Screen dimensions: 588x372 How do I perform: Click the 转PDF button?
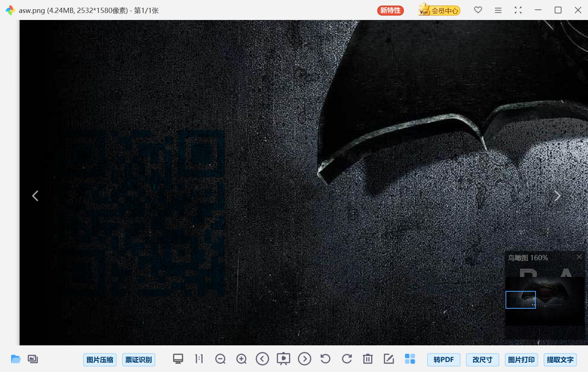pos(444,360)
